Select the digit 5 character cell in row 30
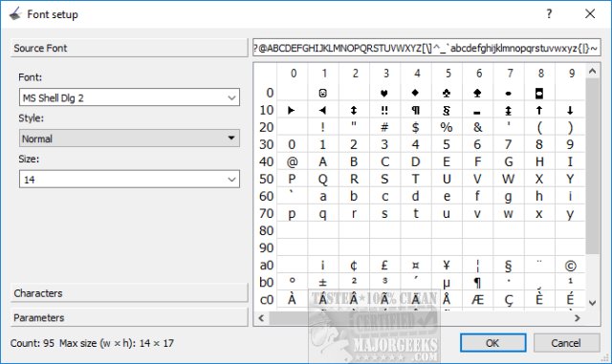The image size is (612, 364). 447,144
